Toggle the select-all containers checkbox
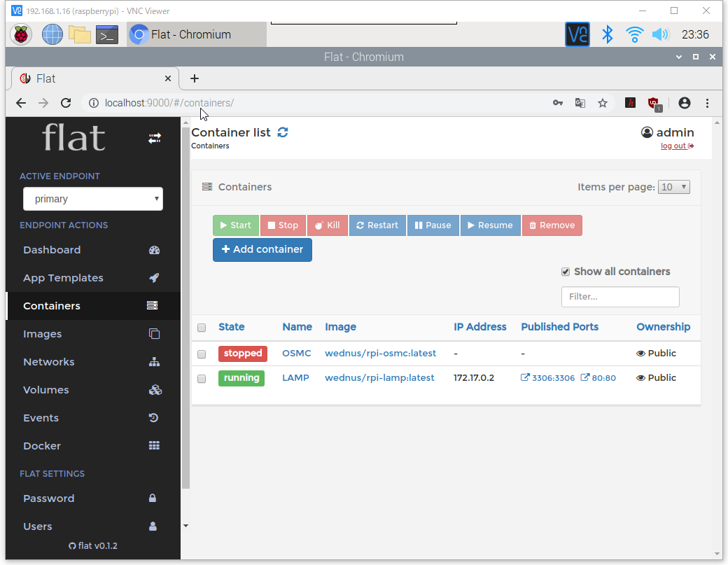The width and height of the screenshot is (728, 565). (x=202, y=328)
